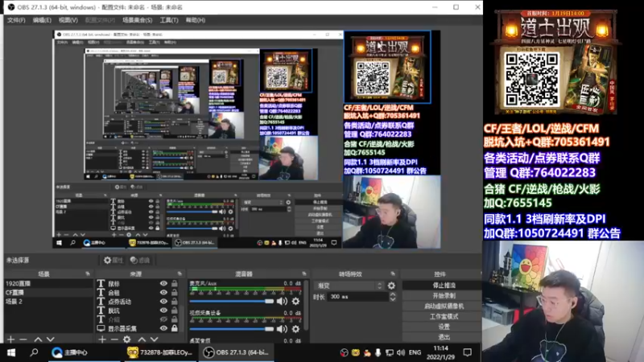Image resolution: width=644 pixels, height=362 pixels.
Task: Adjust the 视频采集设备 volume slider
Action: click(x=232, y=329)
